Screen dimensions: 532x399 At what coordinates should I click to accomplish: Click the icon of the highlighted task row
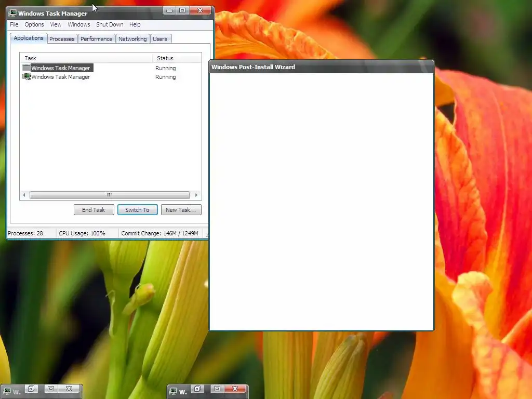[x=26, y=68]
